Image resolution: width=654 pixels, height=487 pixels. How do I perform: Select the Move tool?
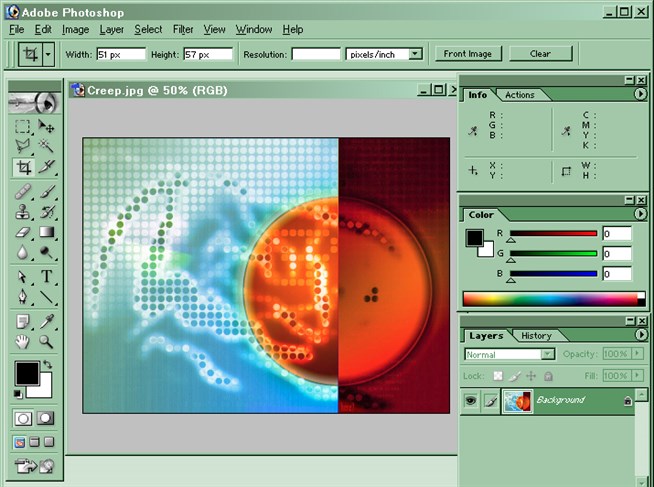click(46, 127)
